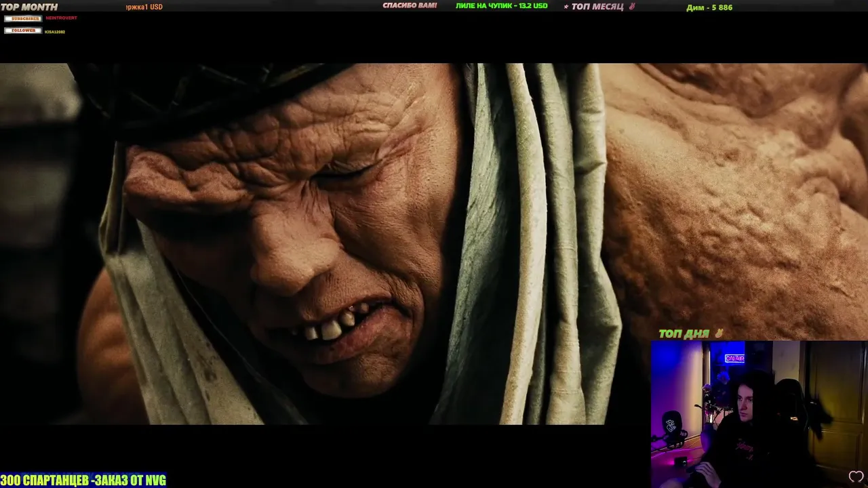Click the SUBSCRIBER badge
868x488 pixels.
(x=23, y=18)
